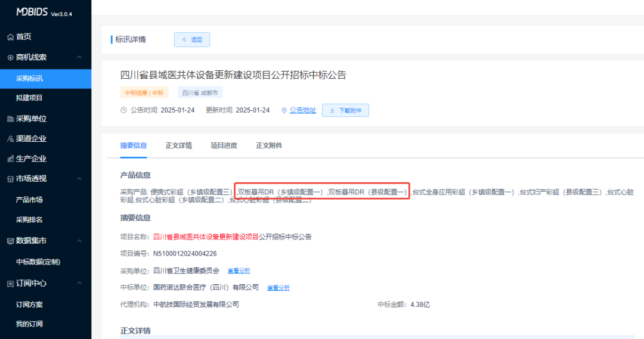The height and width of the screenshot is (339, 644).
Task: Click the 订阅中心 sidebar icon
Action: click(10, 284)
